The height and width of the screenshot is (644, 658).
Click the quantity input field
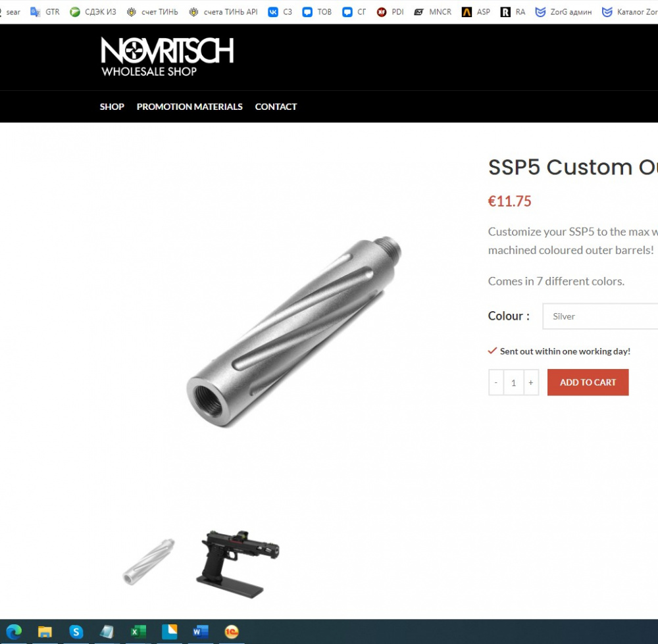513,383
